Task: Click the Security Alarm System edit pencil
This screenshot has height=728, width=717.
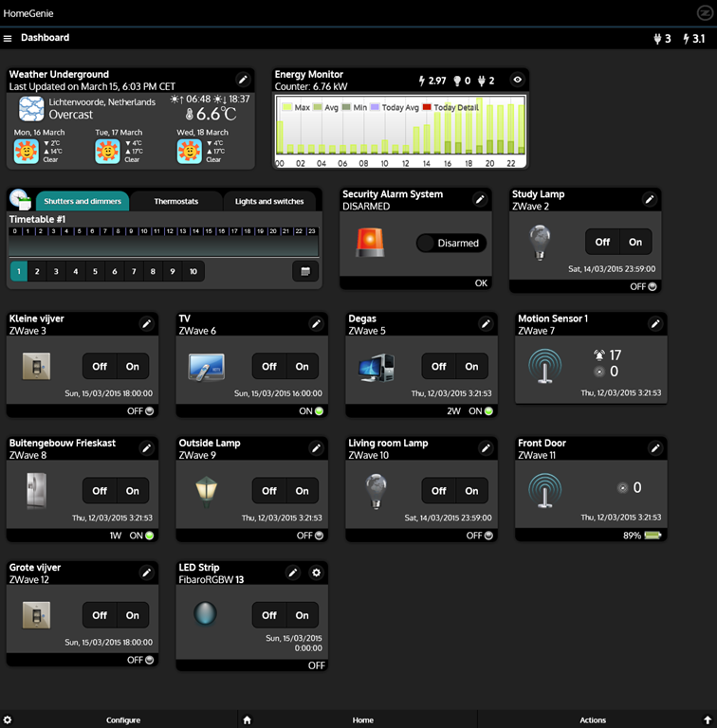Action: [480, 199]
